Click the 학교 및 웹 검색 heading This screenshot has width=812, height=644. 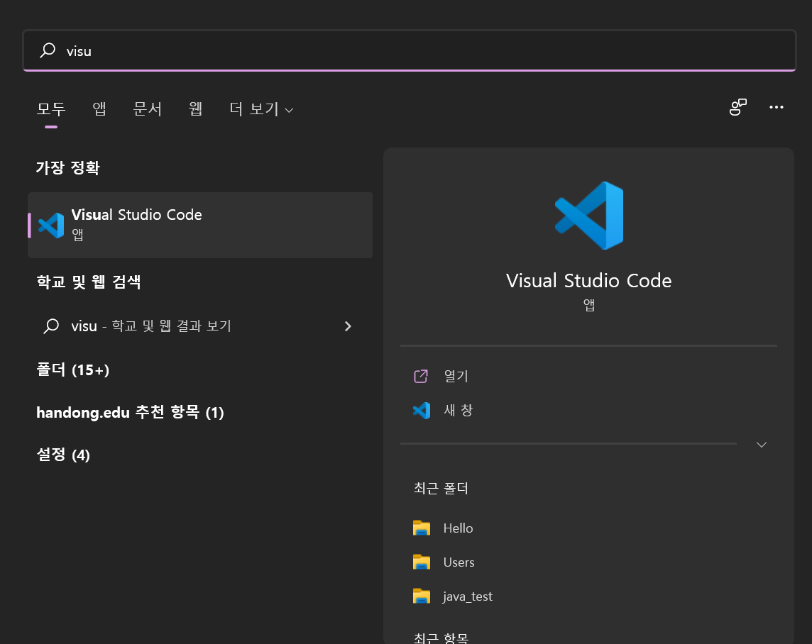click(x=89, y=282)
